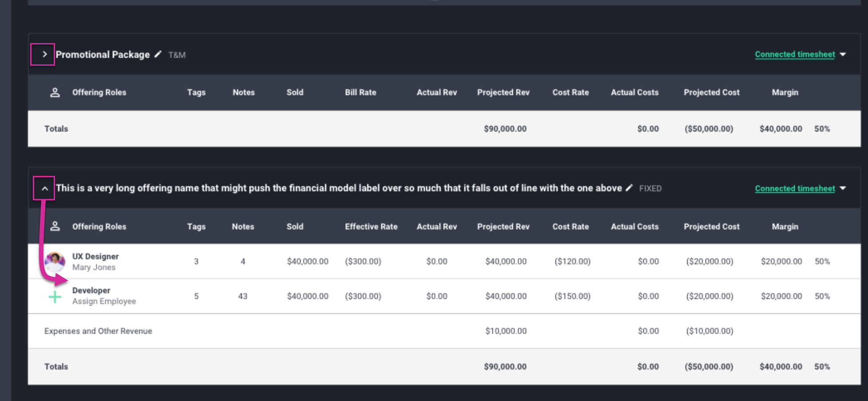Click the edit pencil beside the long offering name
Viewport: 868px width, 401px height.
click(630, 188)
